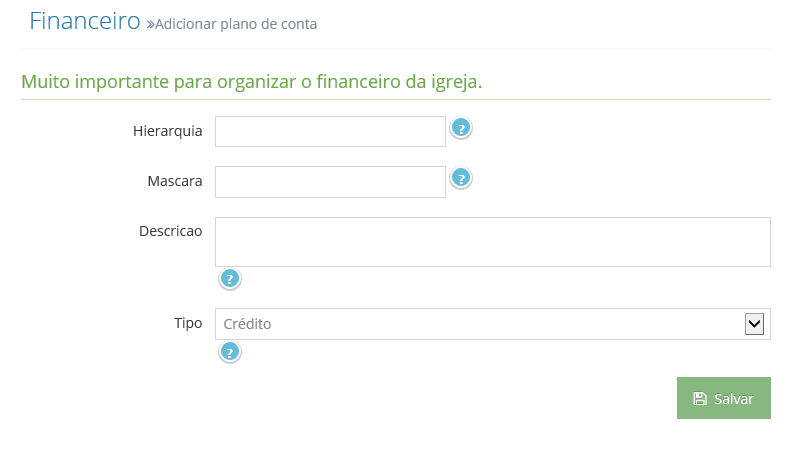Click the help icon beside Mascara field
Image resolution: width=792 pixels, height=475 pixels.
(x=461, y=178)
